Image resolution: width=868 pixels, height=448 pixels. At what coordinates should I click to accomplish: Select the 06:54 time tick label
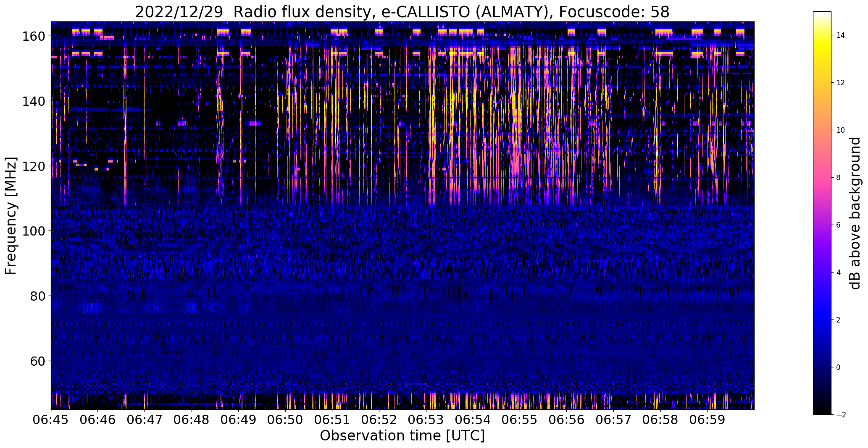click(x=473, y=419)
